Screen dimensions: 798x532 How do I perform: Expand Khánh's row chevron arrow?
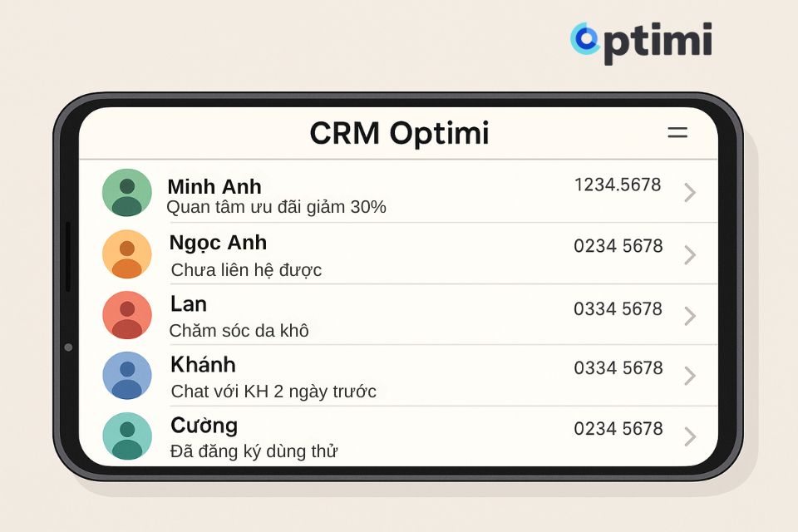coord(690,376)
